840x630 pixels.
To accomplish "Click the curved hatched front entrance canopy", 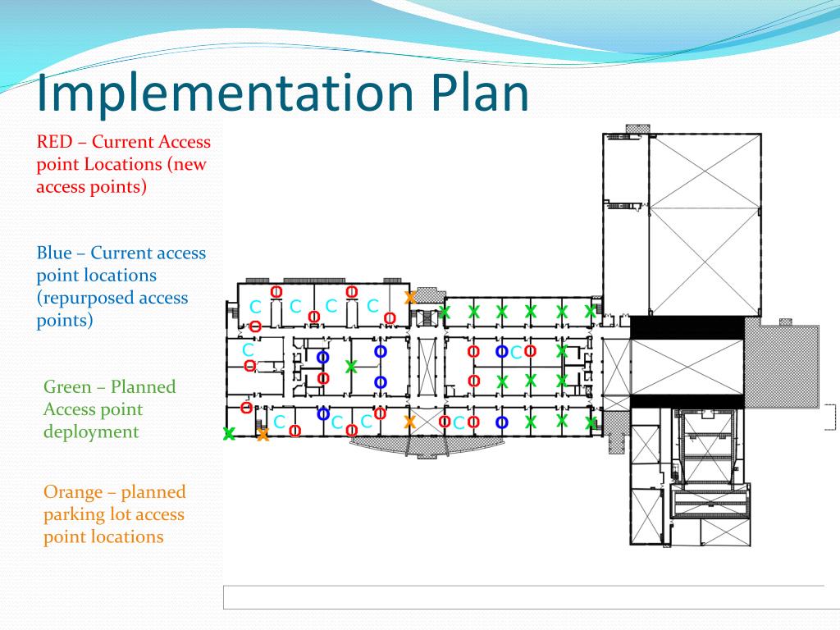I will point(427,446).
